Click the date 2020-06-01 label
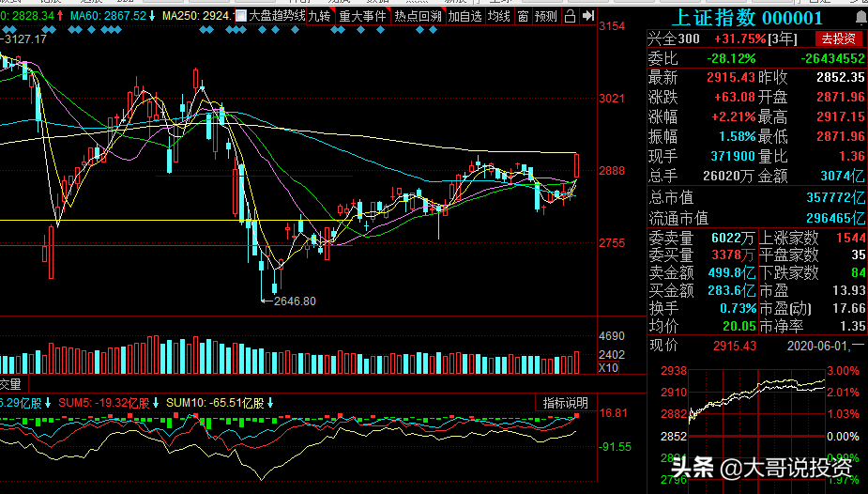Viewport: 868px width, 494px height. (818, 347)
